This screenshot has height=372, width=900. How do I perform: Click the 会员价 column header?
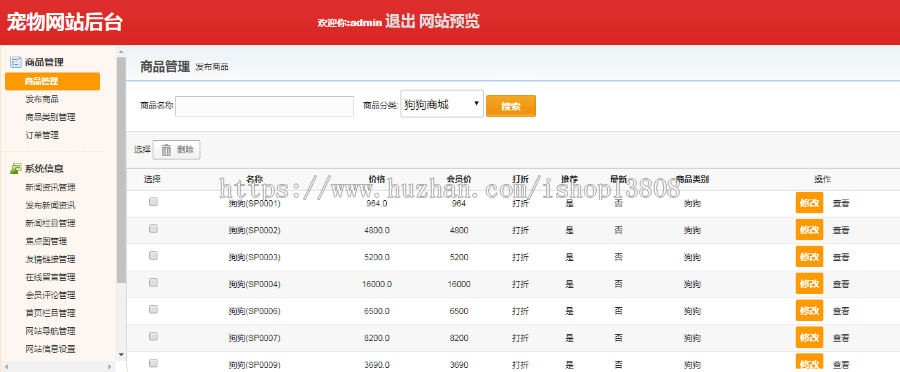pos(459,179)
